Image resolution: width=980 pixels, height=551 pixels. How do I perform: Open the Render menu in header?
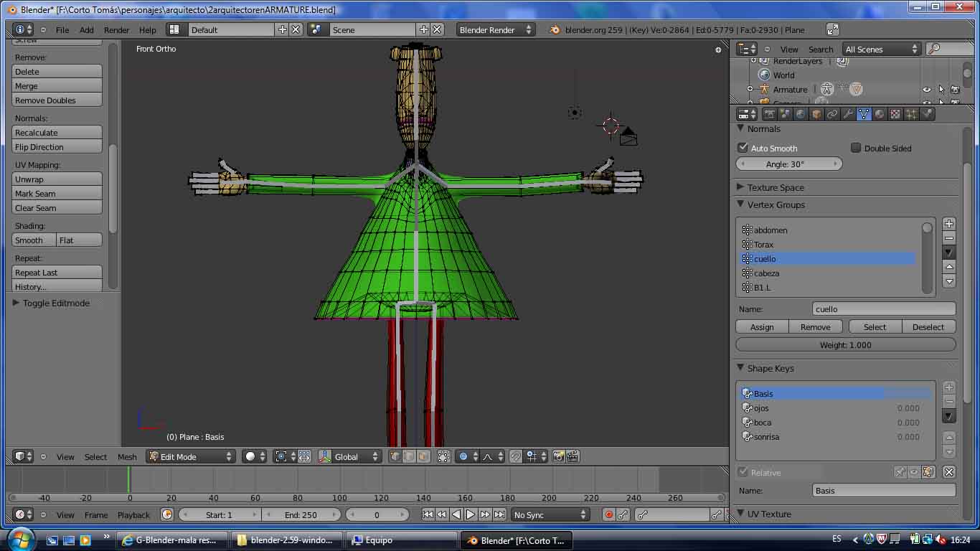point(116,29)
